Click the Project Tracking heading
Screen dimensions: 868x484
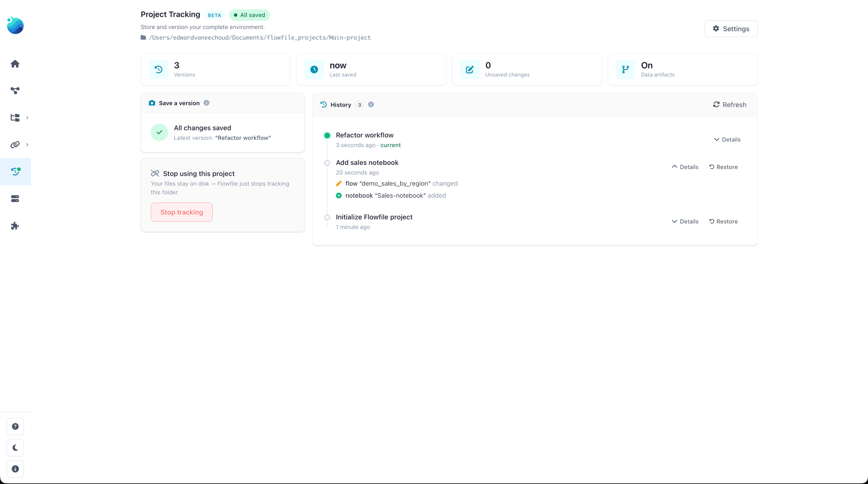pos(170,14)
